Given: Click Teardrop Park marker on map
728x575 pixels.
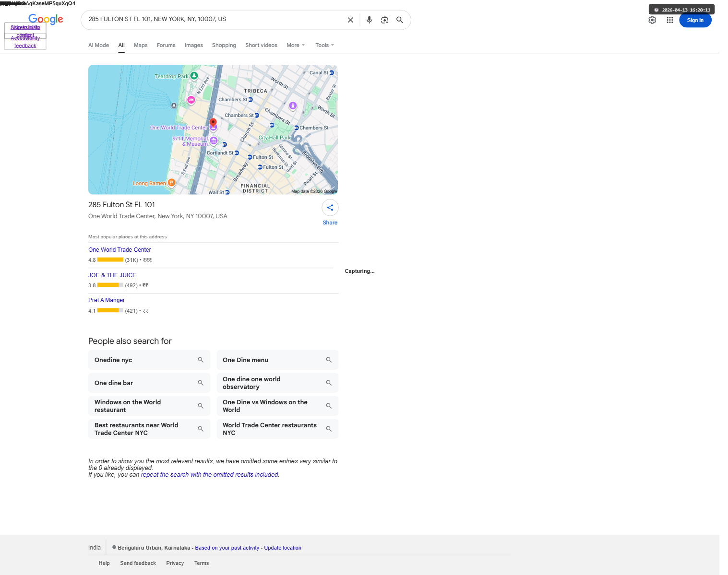Looking at the screenshot, I should (x=194, y=76).
